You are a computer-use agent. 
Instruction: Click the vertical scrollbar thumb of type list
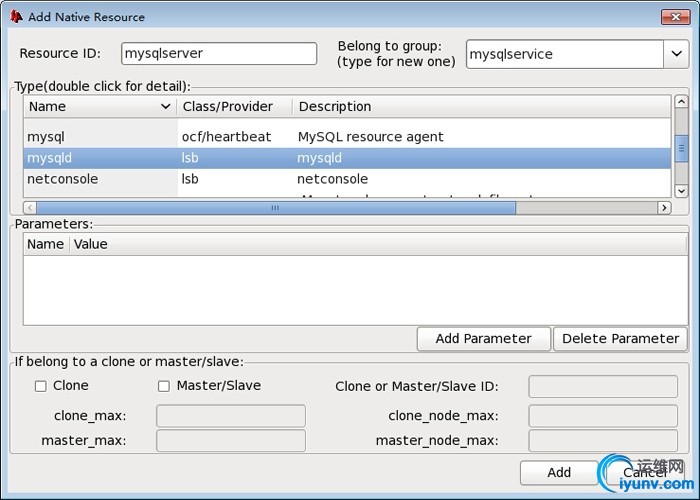(681, 149)
